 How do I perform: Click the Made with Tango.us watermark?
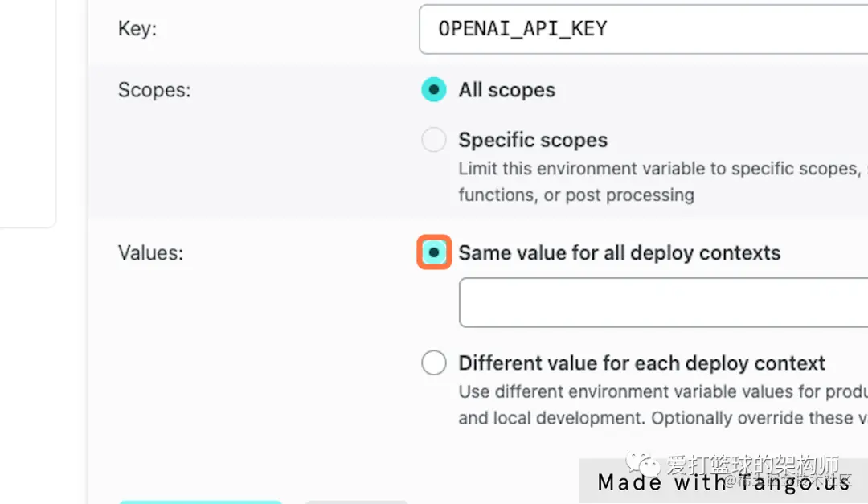(x=723, y=483)
